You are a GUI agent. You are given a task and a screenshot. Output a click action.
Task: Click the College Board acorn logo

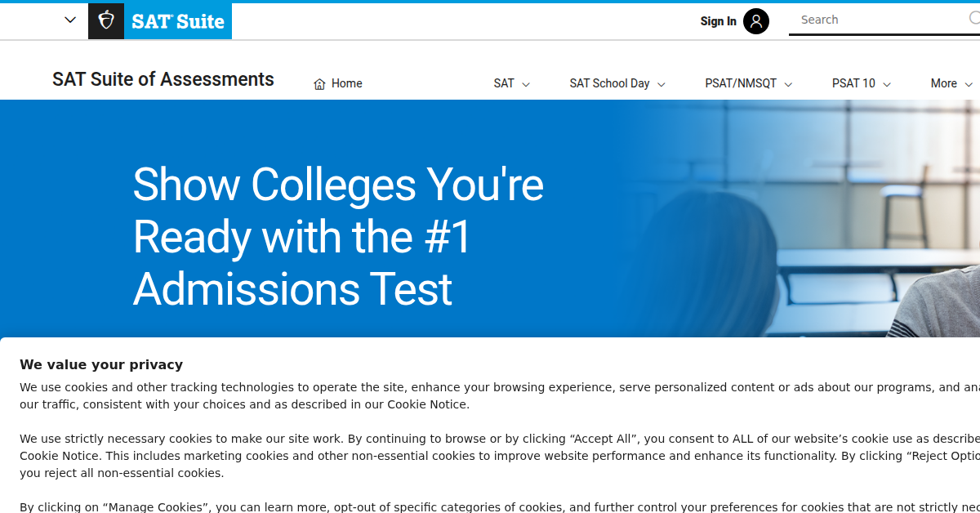pos(106,21)
